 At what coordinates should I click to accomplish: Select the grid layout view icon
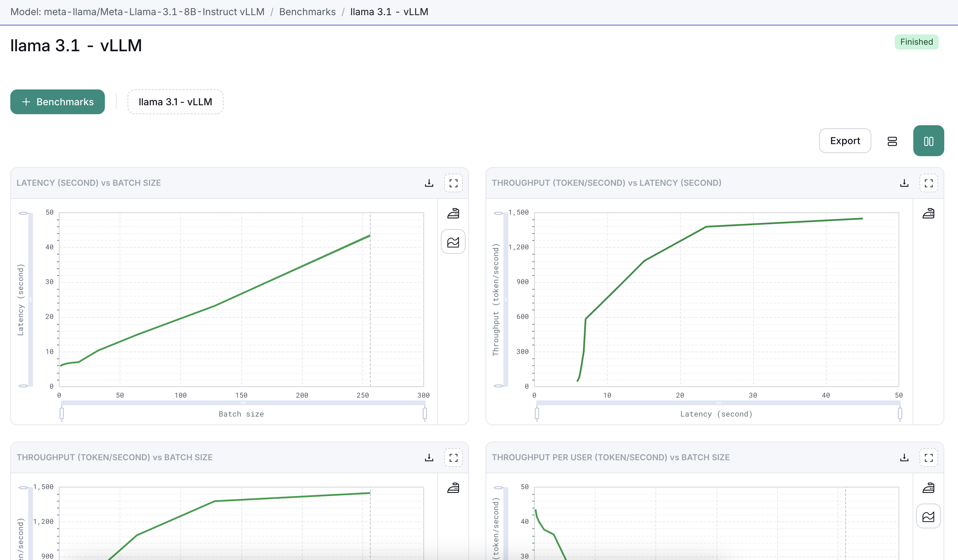click(929, 141)
